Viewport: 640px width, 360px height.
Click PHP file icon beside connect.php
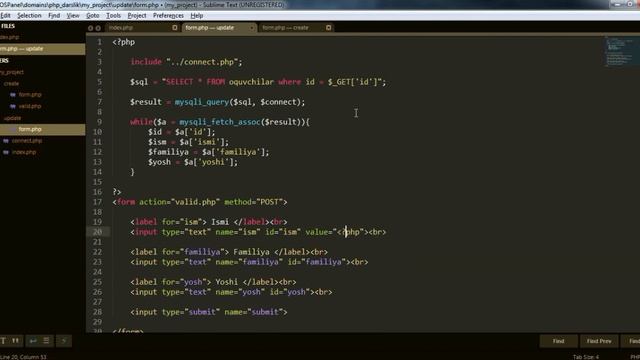coord(6,140)
